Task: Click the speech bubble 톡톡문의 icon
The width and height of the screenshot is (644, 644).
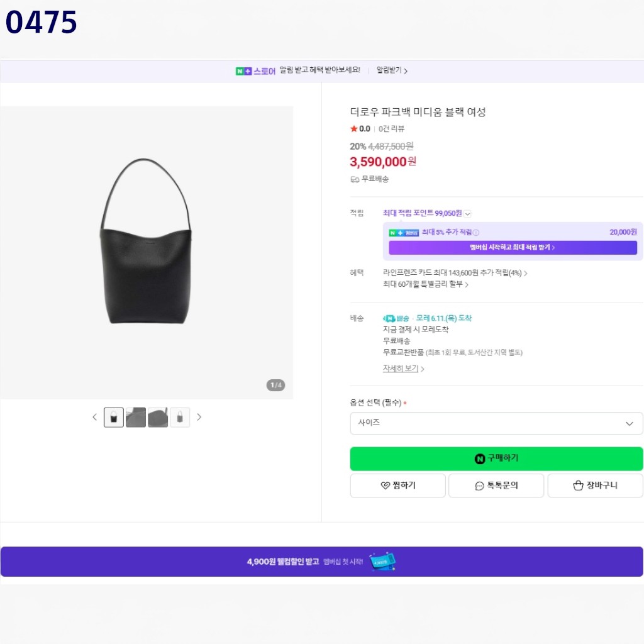Action: coord(479,486)
